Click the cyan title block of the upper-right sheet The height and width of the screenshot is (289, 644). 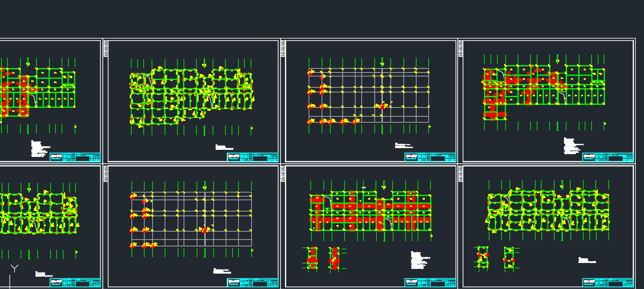tap(608, 157)
